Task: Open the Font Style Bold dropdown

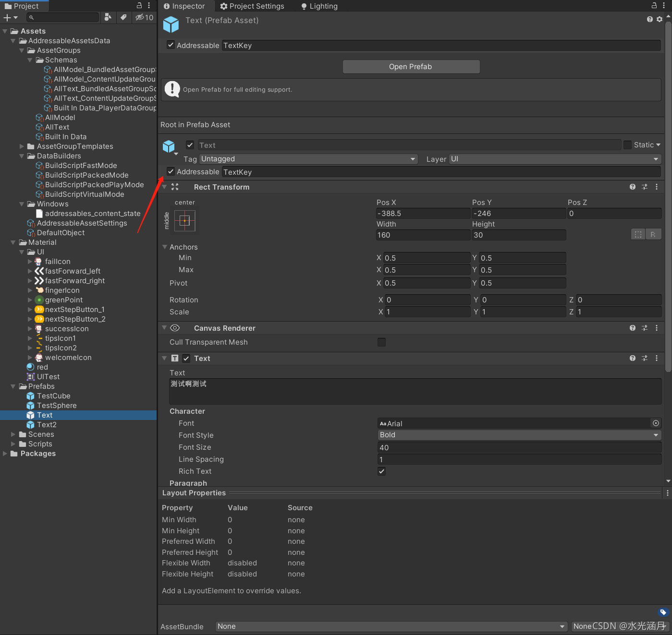Action: click(x=520, y=435)
